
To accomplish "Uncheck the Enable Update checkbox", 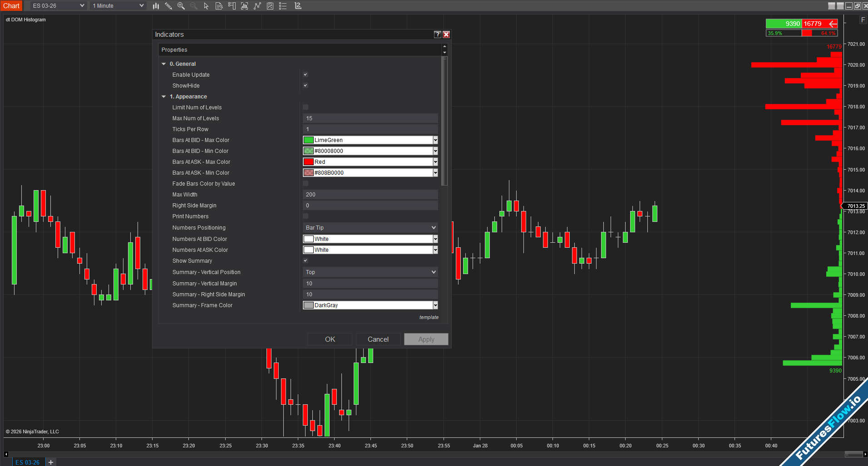I will coord(306,75).
